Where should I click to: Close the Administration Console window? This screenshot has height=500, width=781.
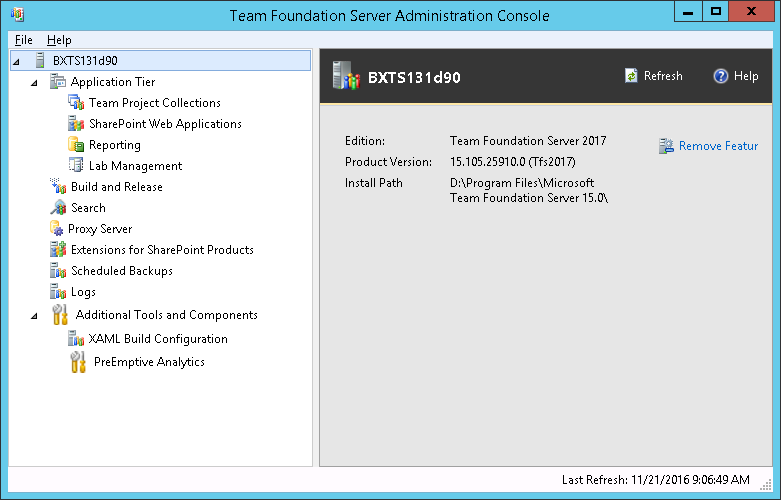[751, 11]
